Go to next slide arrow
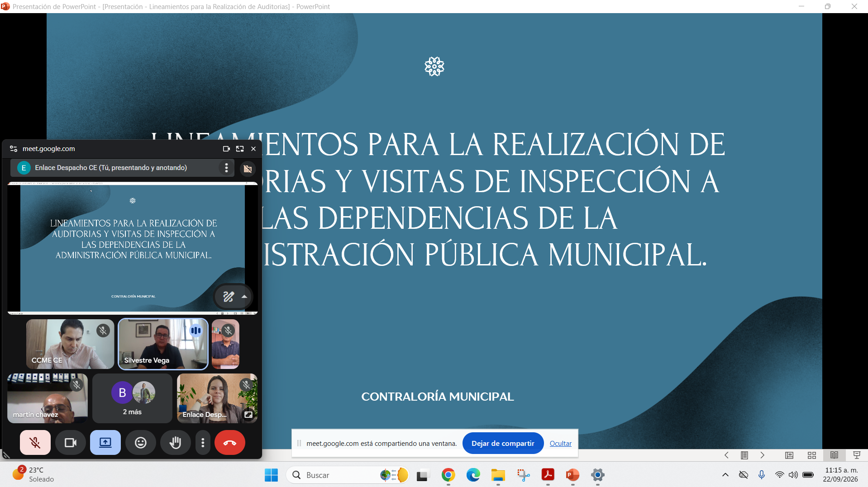868x487 pixels. pos(763,455)
